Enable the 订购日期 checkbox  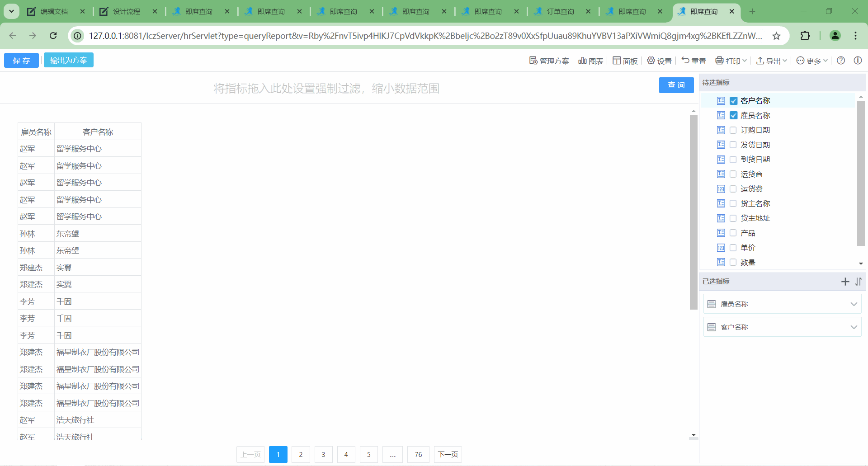click(x=733, y=130)
